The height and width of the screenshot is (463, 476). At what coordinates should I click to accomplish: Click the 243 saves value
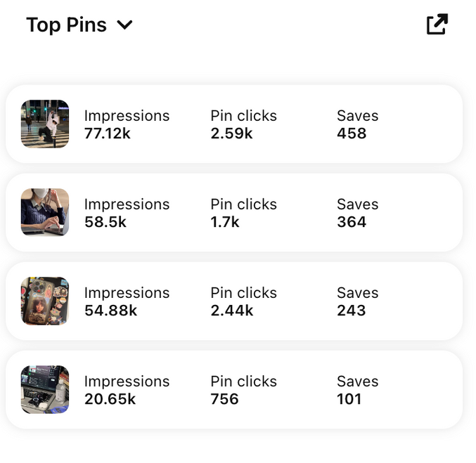click(352, 311)
